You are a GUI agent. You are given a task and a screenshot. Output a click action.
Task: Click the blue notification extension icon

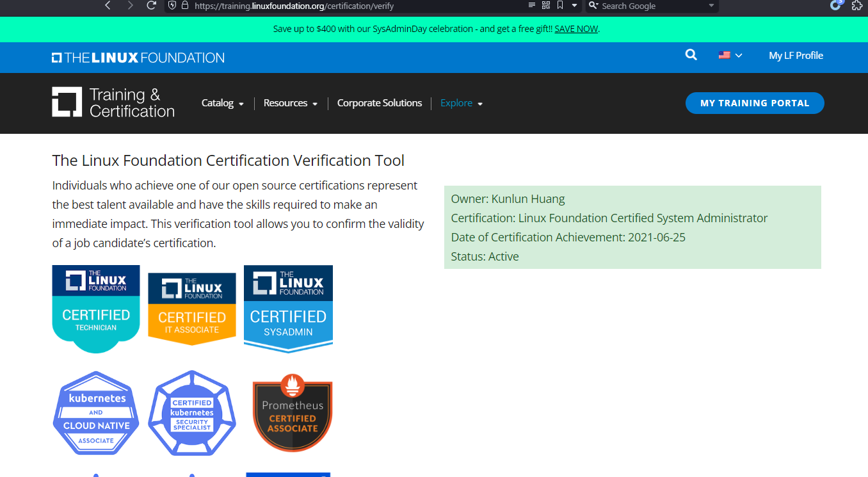(837, 4)
